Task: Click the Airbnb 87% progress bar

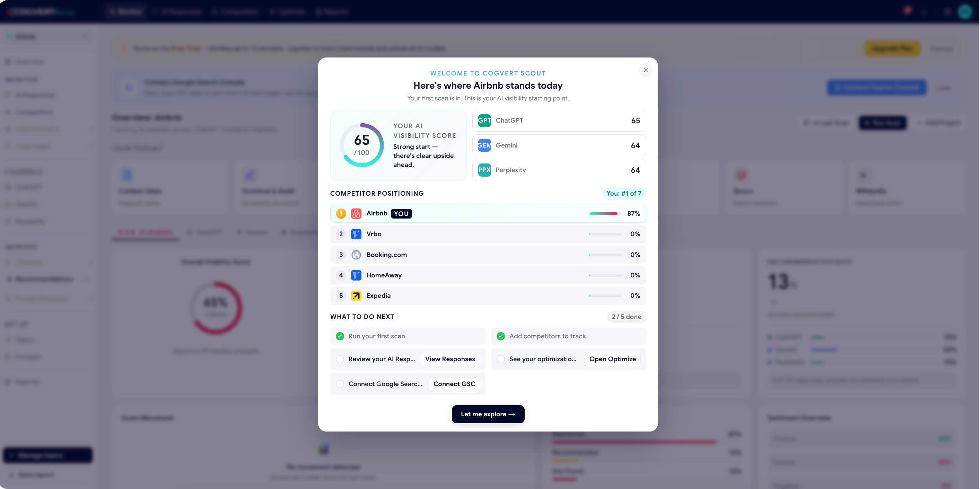Action: (x=605, y=214)
